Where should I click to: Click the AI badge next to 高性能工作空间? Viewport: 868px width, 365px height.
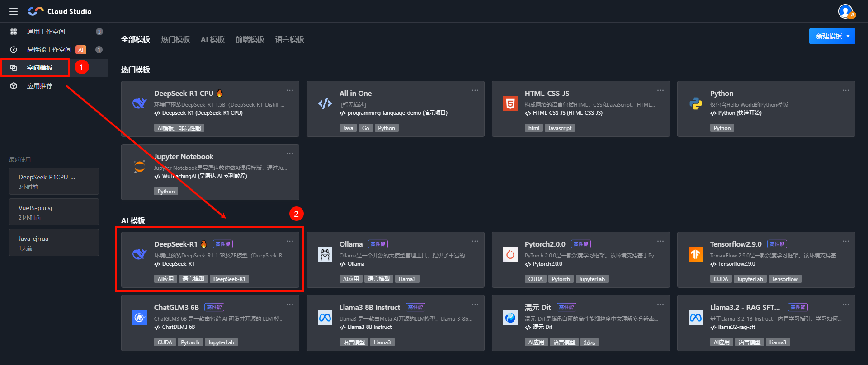pos(81,50)
